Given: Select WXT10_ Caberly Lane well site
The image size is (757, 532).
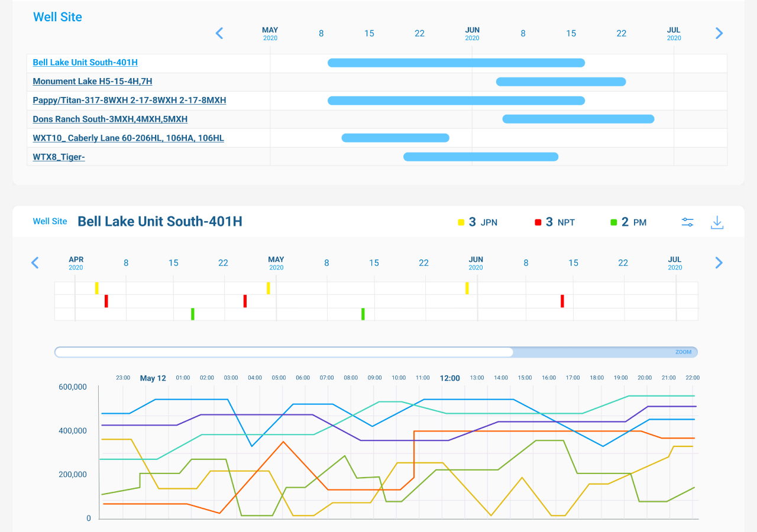Looking at the screenshot, I should pos(128,138).
